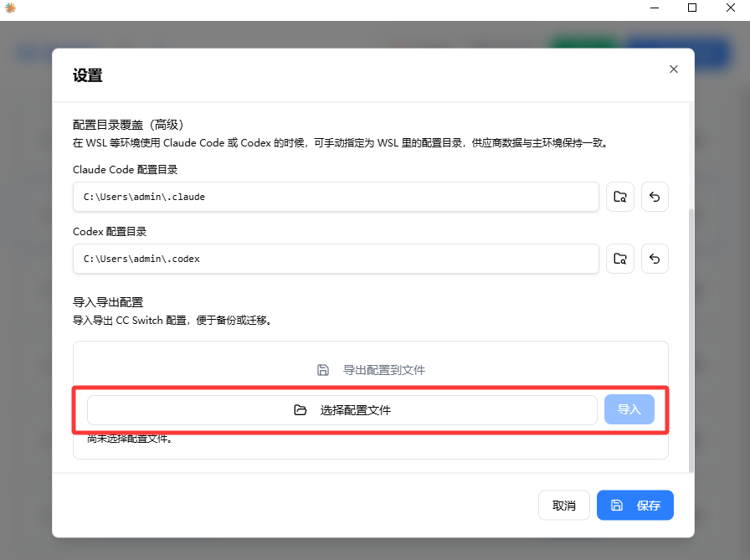Reset the Codex config directory to default
The width and height of the screenshot is (750, 560).
tap(655, 259)
